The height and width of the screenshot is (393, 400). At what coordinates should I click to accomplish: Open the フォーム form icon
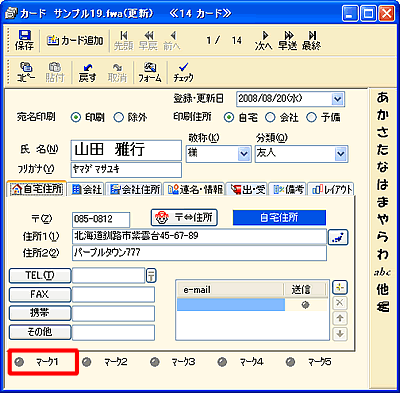(150, 72)
